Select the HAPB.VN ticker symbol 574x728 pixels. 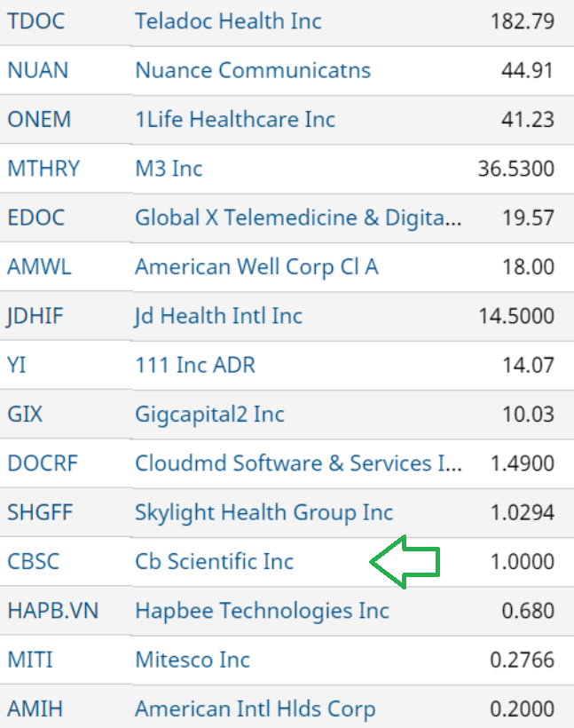coord(53,611)
